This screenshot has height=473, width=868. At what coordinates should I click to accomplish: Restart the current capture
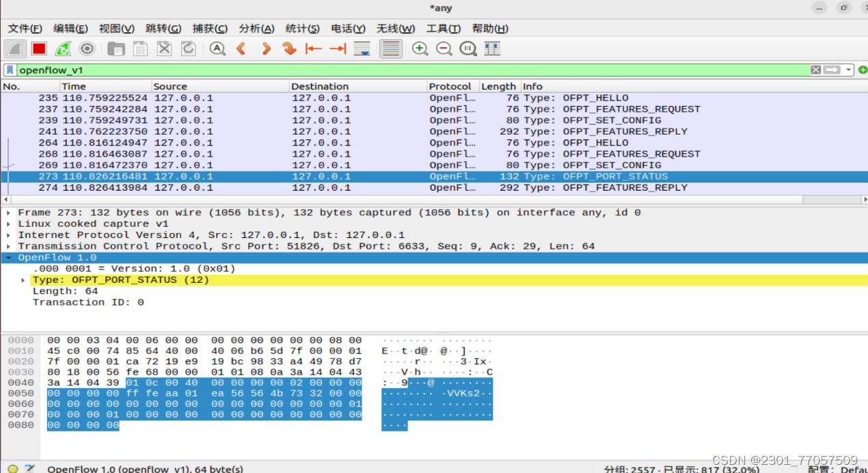pyautogui.click(x=63, y=49)
